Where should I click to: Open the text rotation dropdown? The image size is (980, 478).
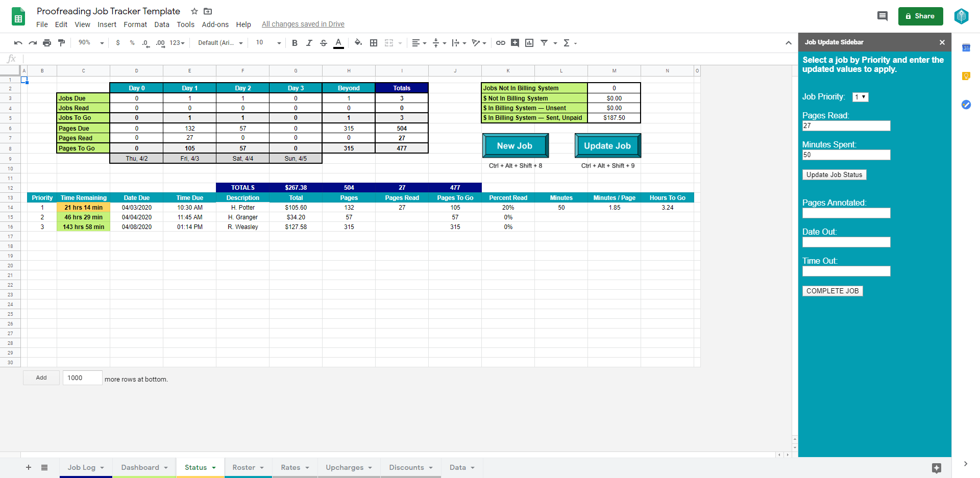click(479, 43)
